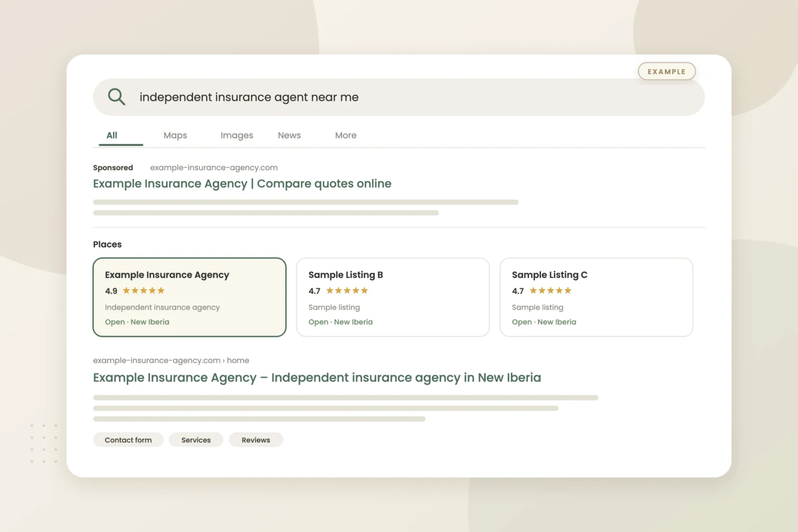
Task: Open the organic result Independent insurance agency in New Iberia
Action: (x=317, y=378)
